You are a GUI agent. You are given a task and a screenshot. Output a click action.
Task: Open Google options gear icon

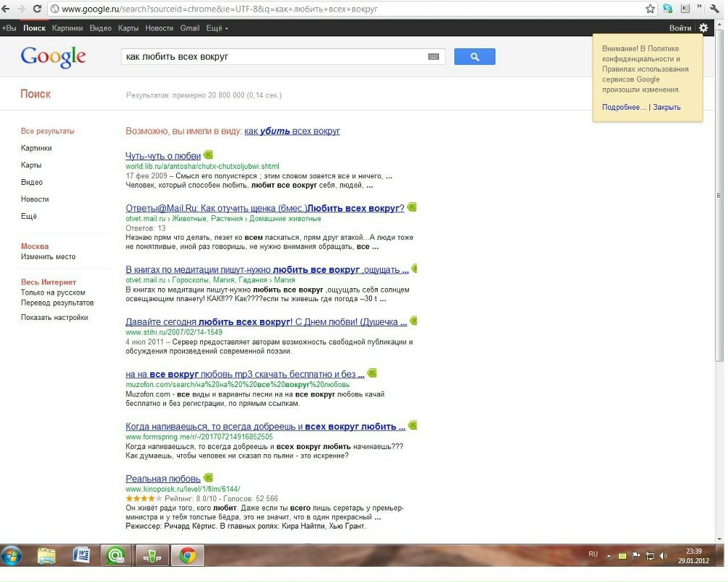click(x=703, y=28)
